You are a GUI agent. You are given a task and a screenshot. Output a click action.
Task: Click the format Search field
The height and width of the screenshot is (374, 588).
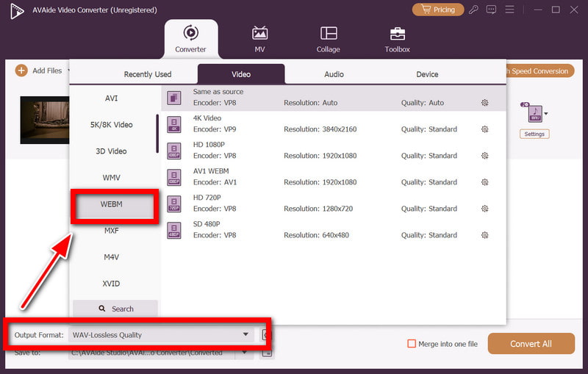115,309
